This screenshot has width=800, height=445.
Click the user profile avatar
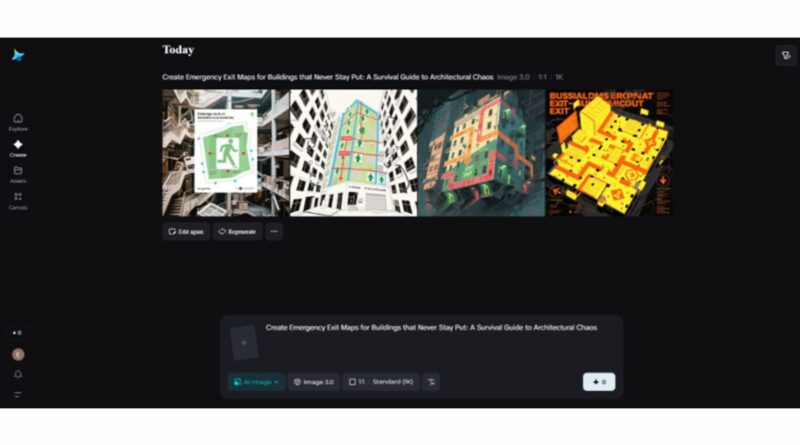click(x=18, y=354)
